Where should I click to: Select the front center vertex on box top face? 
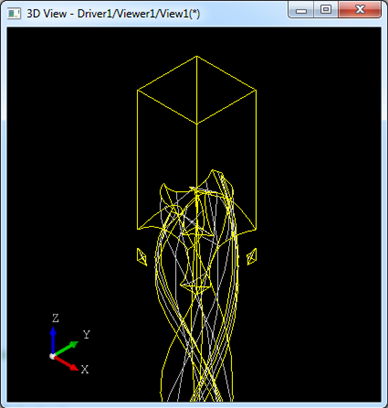[197, 124]
